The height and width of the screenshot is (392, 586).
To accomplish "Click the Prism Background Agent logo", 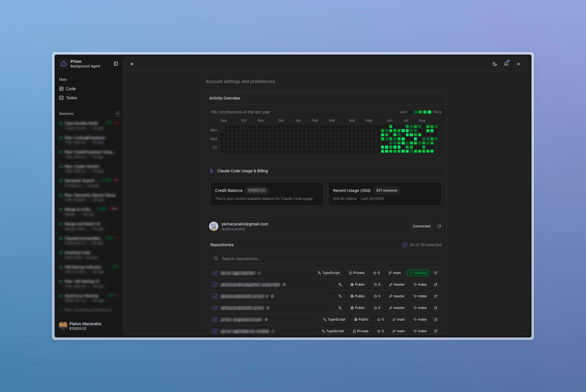I will 64,64.
